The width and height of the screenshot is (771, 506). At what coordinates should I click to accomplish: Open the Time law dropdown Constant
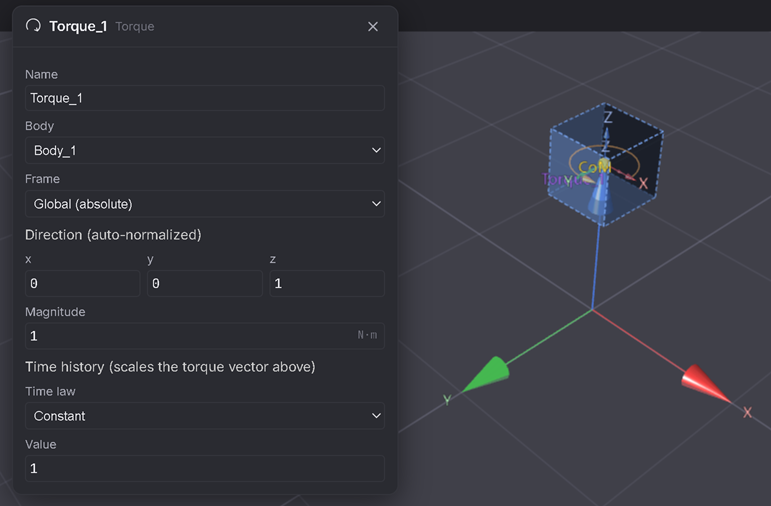(x=205, y=416)
